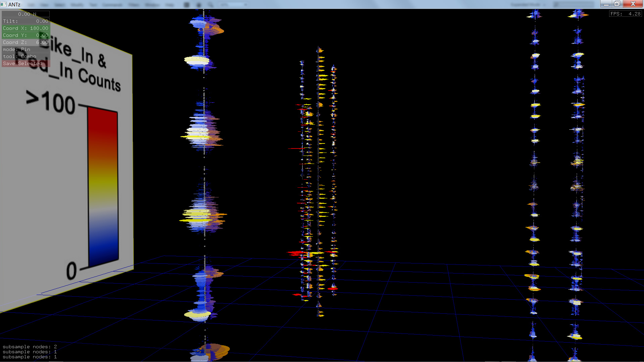This screenshot has height=362, width=644.
Task: Click the FPS counter readout
Action: pos(625,14)
